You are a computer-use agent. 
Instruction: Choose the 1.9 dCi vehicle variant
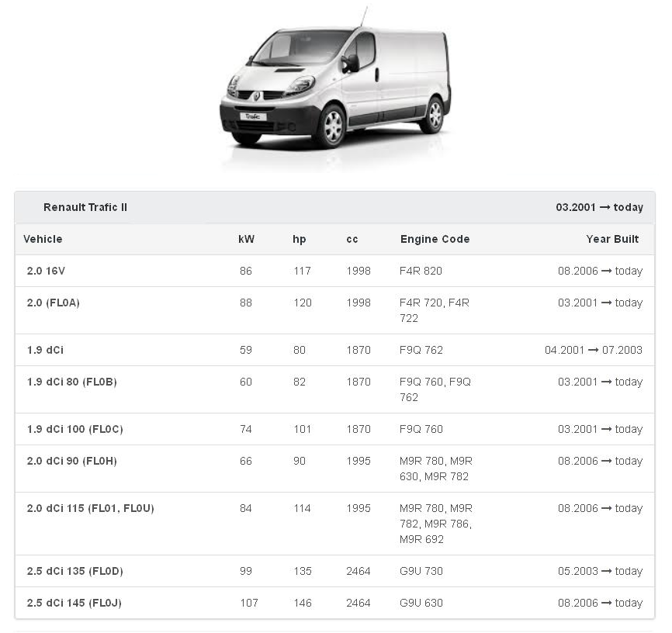click(x=45, y=350)
